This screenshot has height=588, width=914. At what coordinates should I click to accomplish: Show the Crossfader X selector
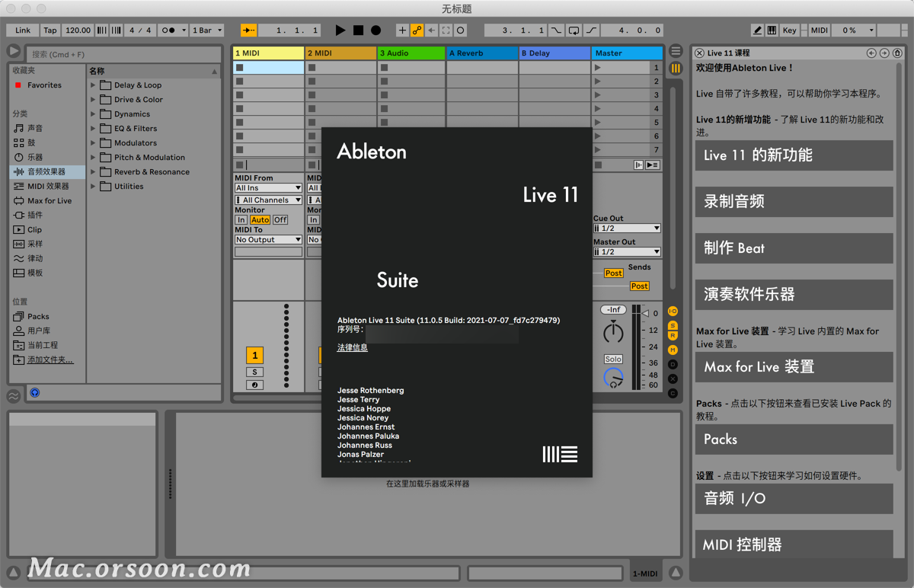673,379
